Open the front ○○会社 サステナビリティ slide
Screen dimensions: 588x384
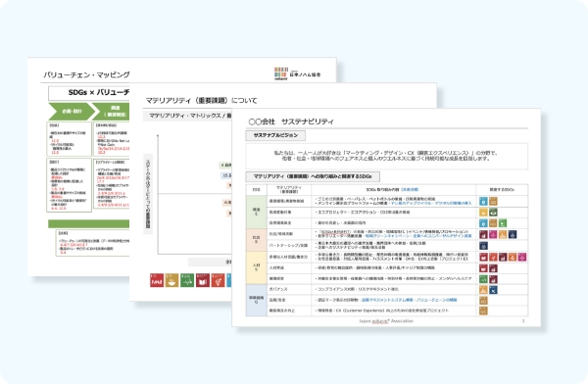point(386,217)
